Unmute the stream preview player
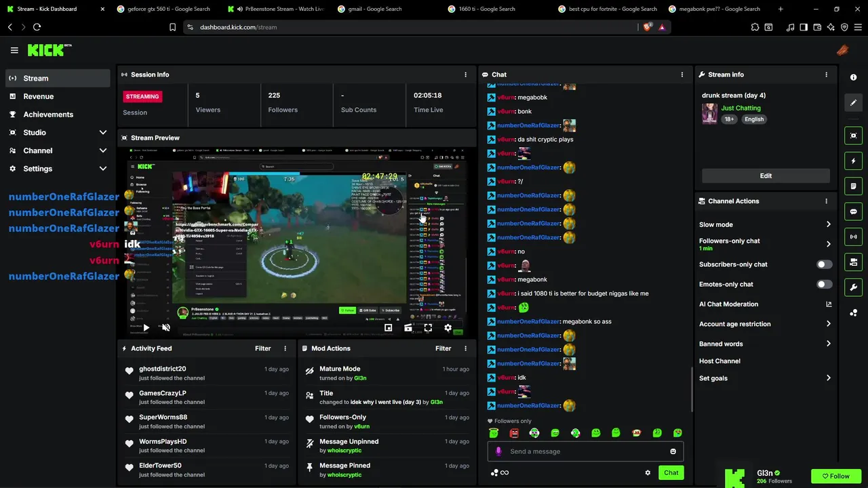The image size is (868, 488). (165, 327)
